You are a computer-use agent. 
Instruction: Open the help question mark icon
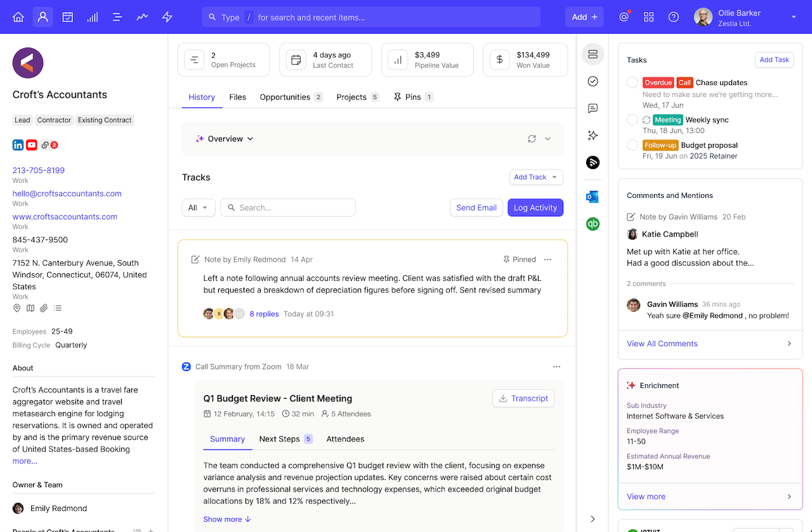tap(674, 17)
